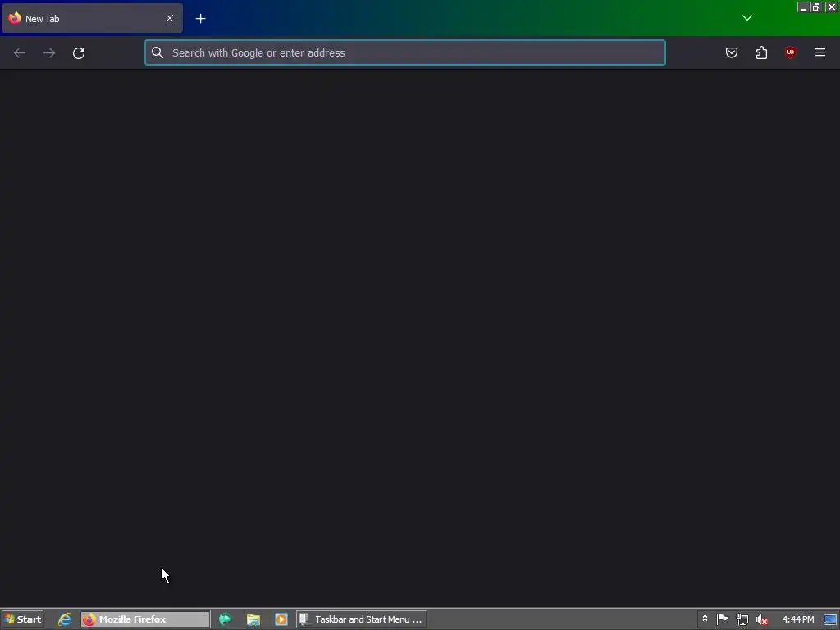The image size is (840, 630).
Task: Open the Windows Start menu
Action: (x=22, y=619)
